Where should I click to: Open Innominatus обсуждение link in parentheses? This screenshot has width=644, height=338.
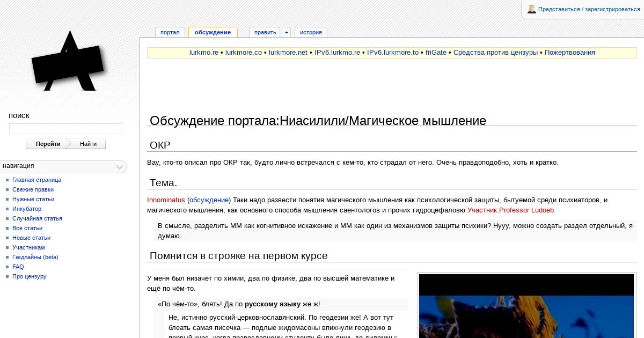(209, 200)
